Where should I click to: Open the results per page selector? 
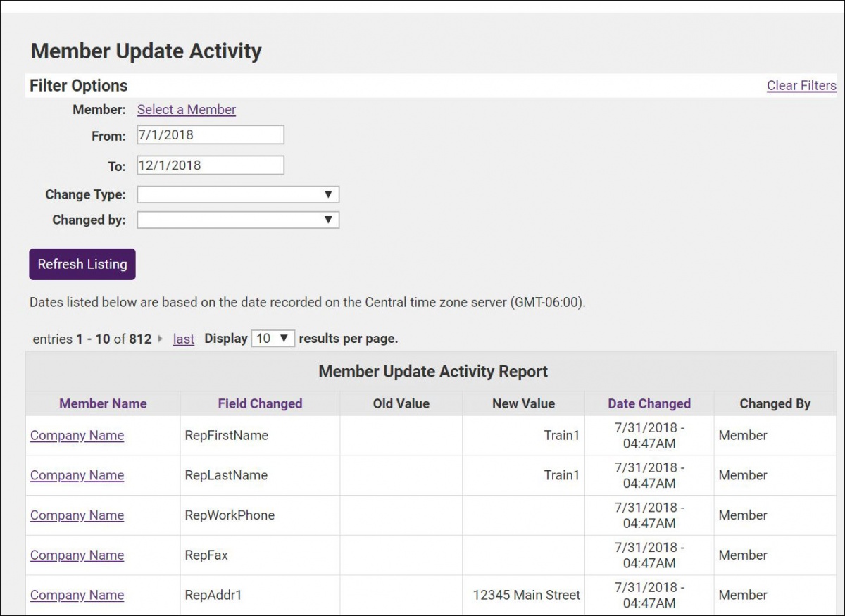[273, 338]
